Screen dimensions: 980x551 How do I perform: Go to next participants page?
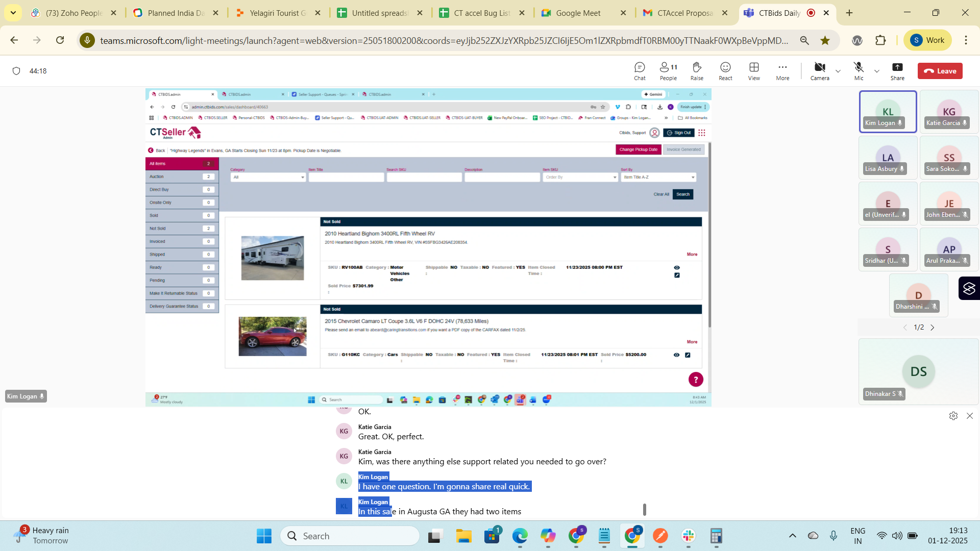pyautogui.click(x=933, y=328)
